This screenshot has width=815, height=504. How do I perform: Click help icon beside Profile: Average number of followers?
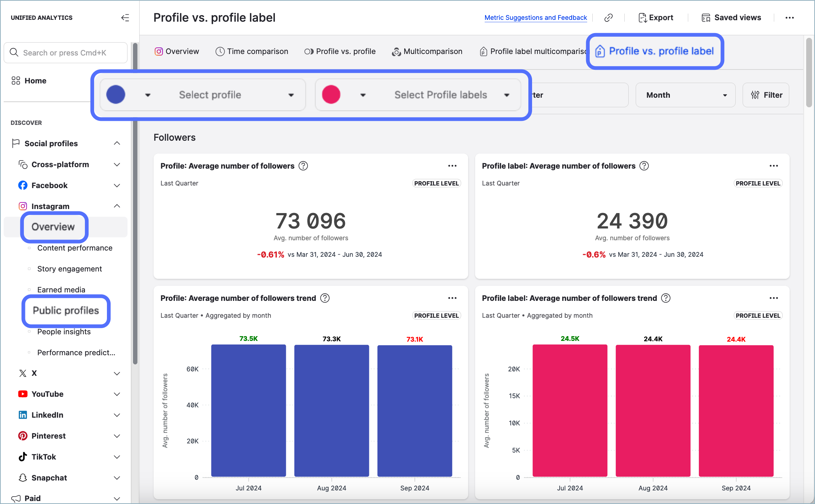click(x=303, y=166)
